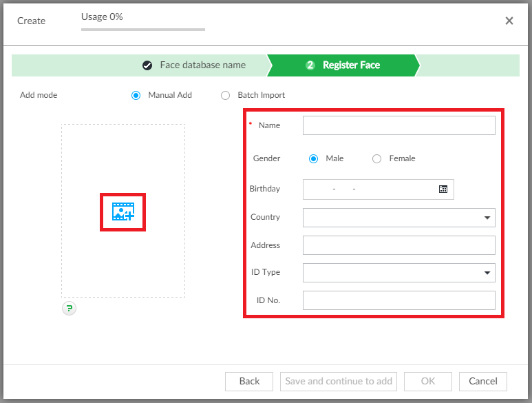Confirm with the OK button

pyautogui.click(x=428, y=381)
